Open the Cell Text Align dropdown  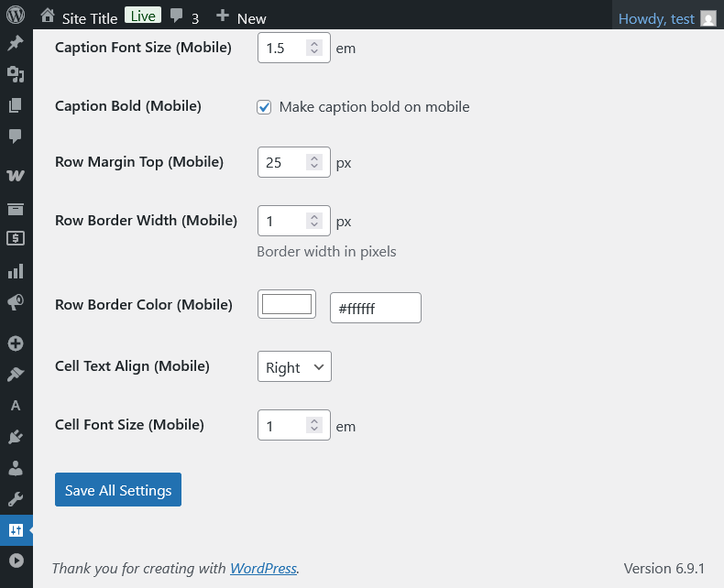point(294,367)
